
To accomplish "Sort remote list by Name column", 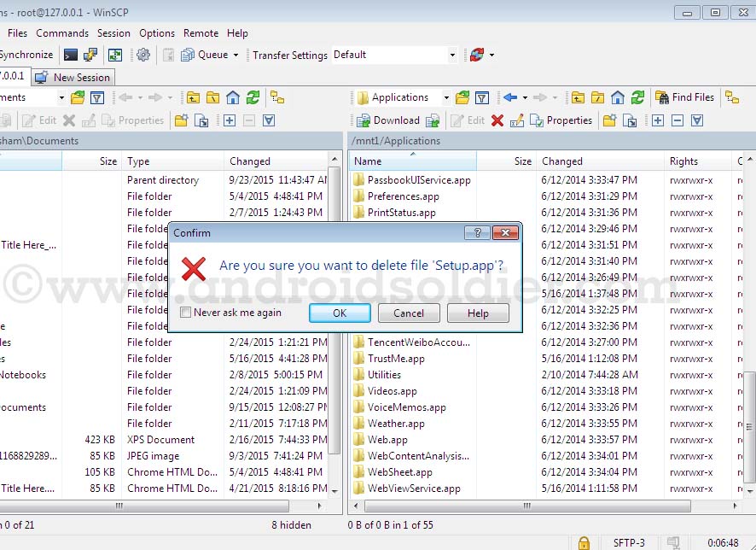I will (x=413, y=161).
